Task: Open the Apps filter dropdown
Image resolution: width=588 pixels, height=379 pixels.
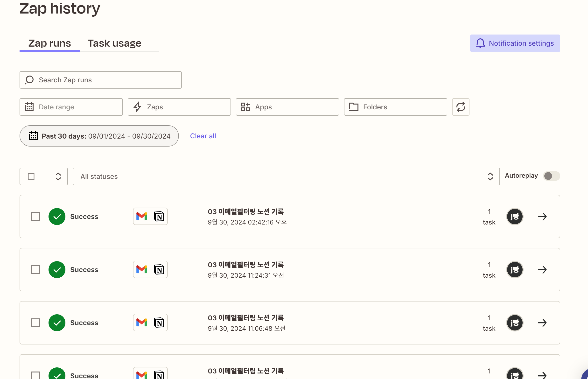Action: click(x=287, y=107)
